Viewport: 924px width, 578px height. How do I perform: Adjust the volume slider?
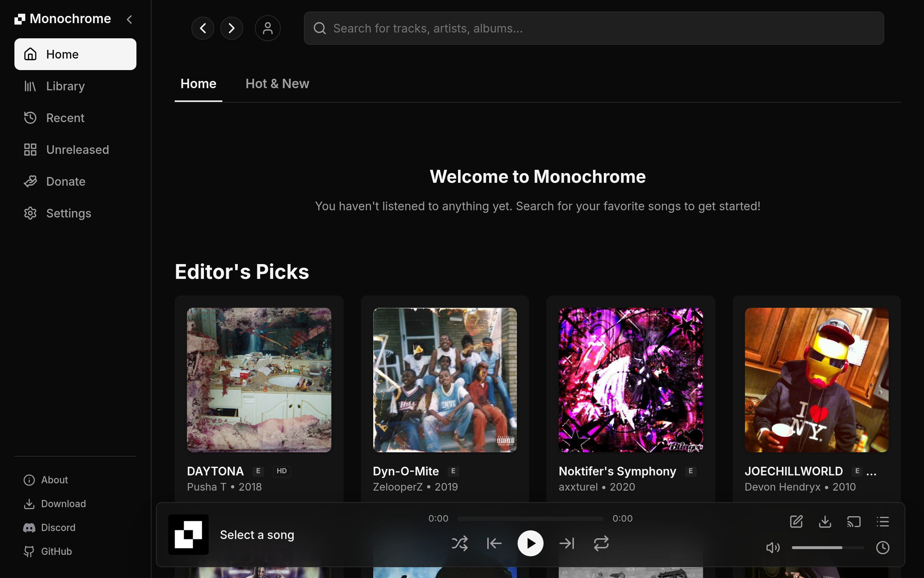tap(827, 547)
